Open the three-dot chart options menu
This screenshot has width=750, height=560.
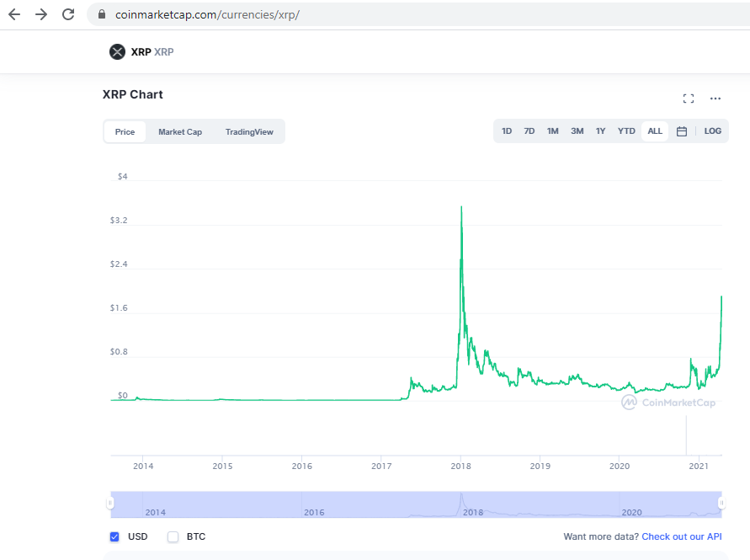(x=715, y=99)
